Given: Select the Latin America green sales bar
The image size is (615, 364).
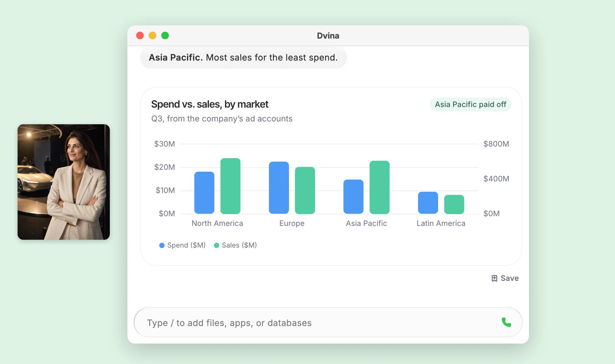Looking at the screenshot, I should pos(454,204).
